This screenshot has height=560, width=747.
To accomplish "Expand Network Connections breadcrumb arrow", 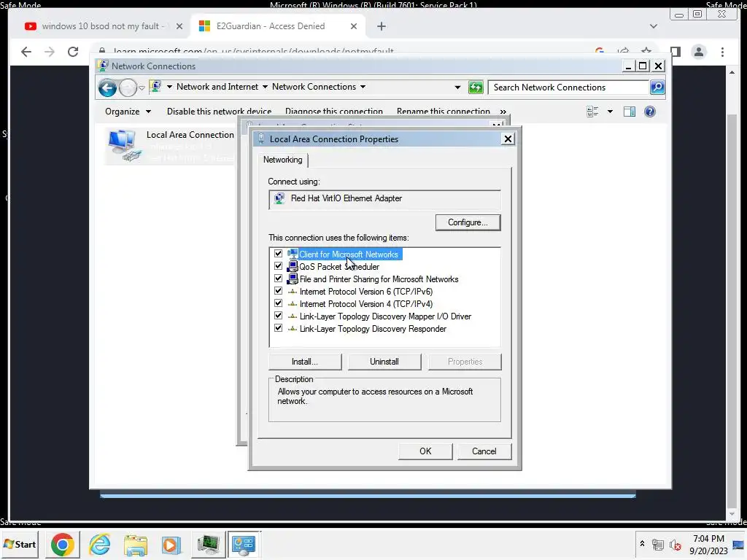I will pos(363,87).
